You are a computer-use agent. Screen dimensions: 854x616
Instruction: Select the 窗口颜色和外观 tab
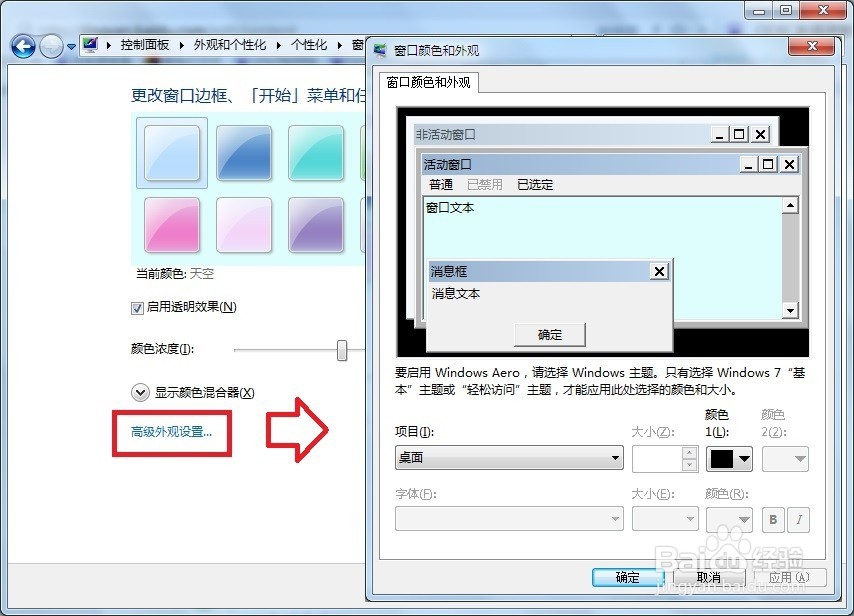(x=428, y=82)
